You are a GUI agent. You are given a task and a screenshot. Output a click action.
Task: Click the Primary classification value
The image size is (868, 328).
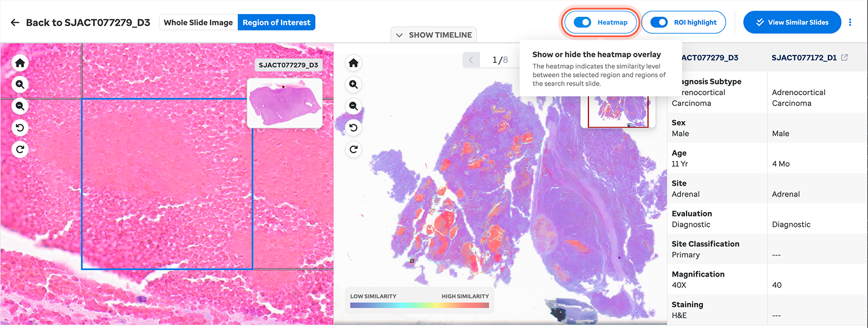[x=686, y=255]
